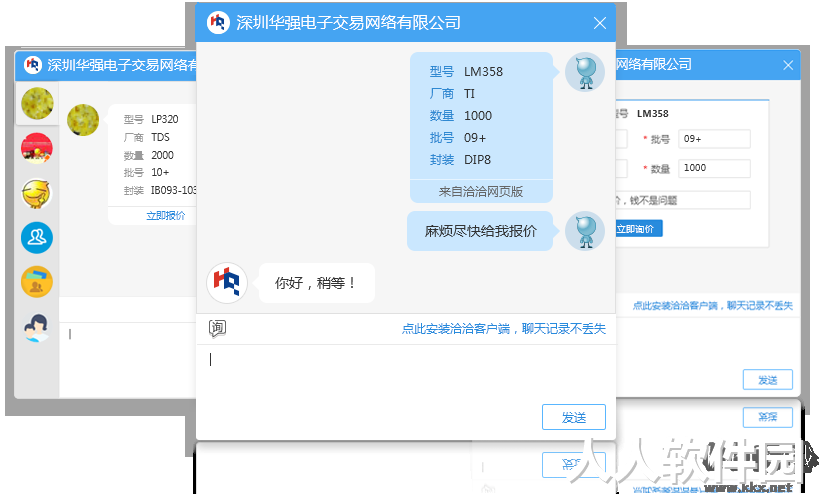819x494 pixels.
Task: Click the avatar beside 麻烦尽快给我报价 message
Action: [584, 231]
